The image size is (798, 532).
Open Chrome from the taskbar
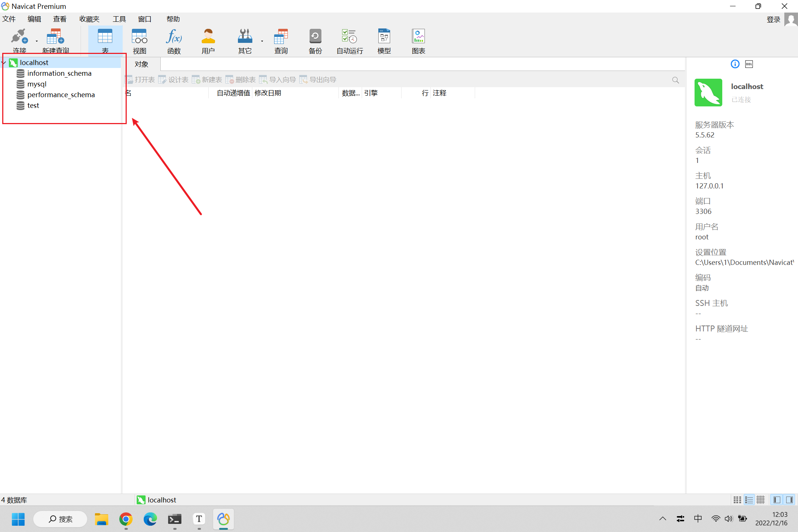click(x=126, y=519)
